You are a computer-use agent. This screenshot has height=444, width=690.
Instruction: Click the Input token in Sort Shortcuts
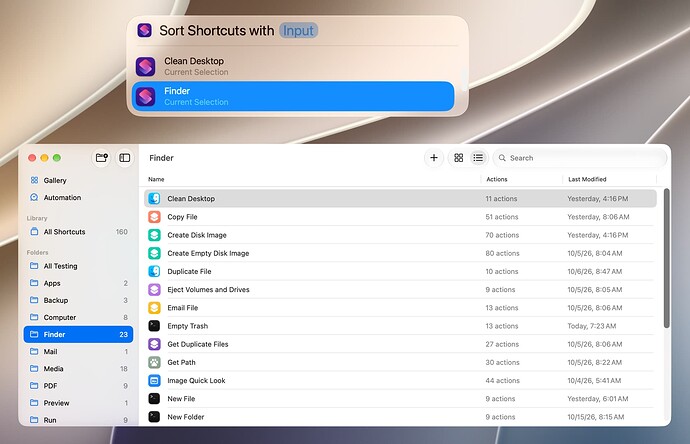[x=298, y=30]
